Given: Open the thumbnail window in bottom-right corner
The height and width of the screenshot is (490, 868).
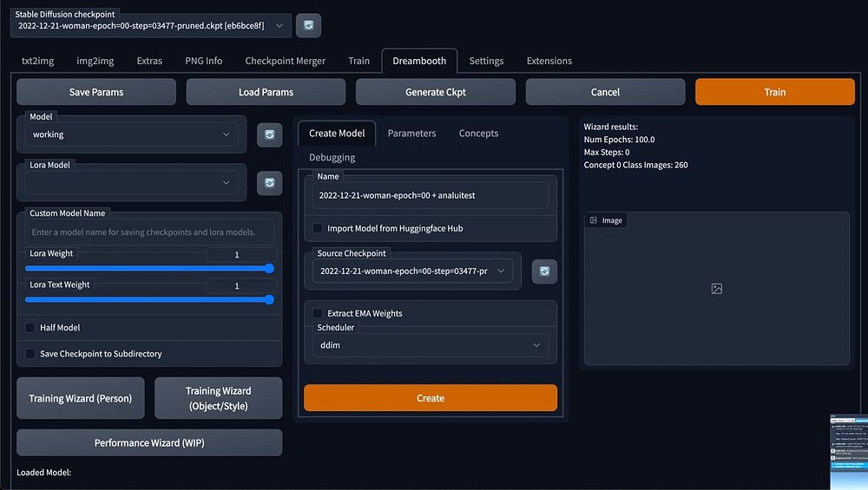Looking at the screenshot, I should click(x=849, y=452).
